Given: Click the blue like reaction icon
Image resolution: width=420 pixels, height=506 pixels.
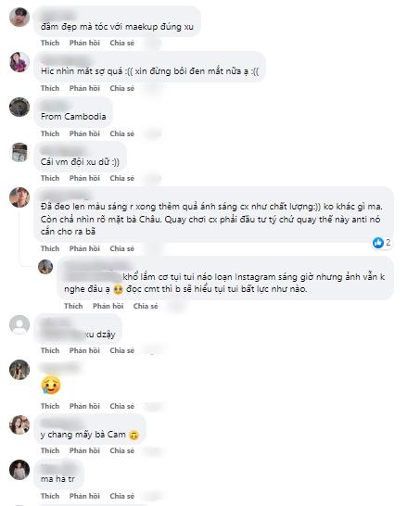Looking at the screenshot, I should point(377,243).
